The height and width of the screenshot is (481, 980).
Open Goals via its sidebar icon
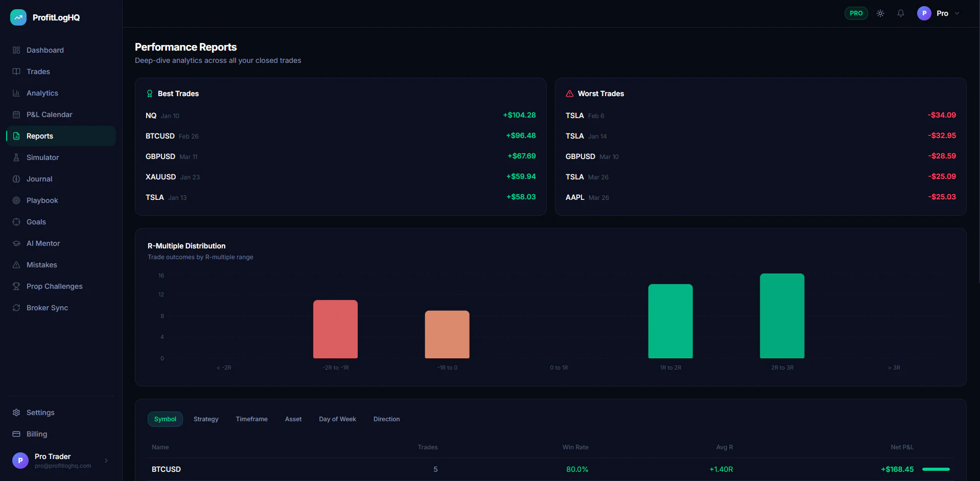16,222
